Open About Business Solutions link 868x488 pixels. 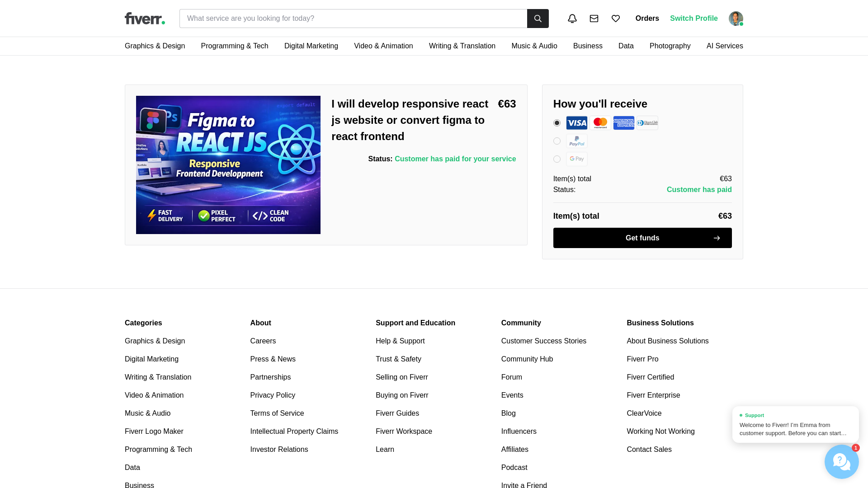tap(667, 341)
